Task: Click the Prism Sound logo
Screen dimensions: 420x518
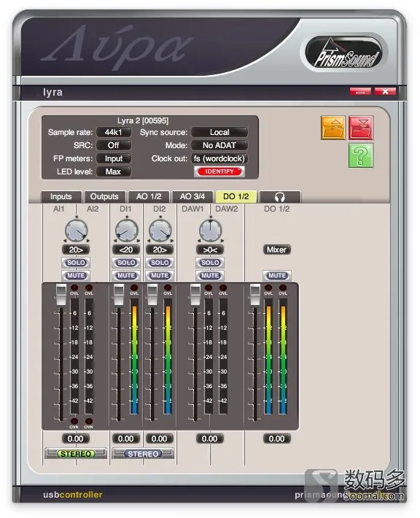Action: point(344,53)
